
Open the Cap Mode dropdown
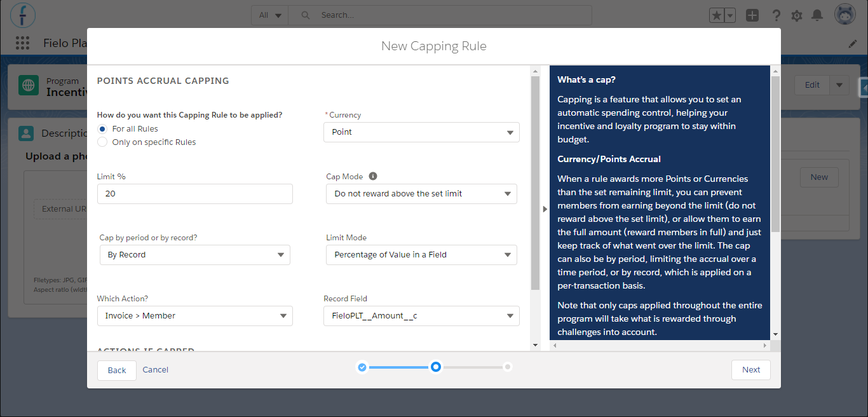421,194
